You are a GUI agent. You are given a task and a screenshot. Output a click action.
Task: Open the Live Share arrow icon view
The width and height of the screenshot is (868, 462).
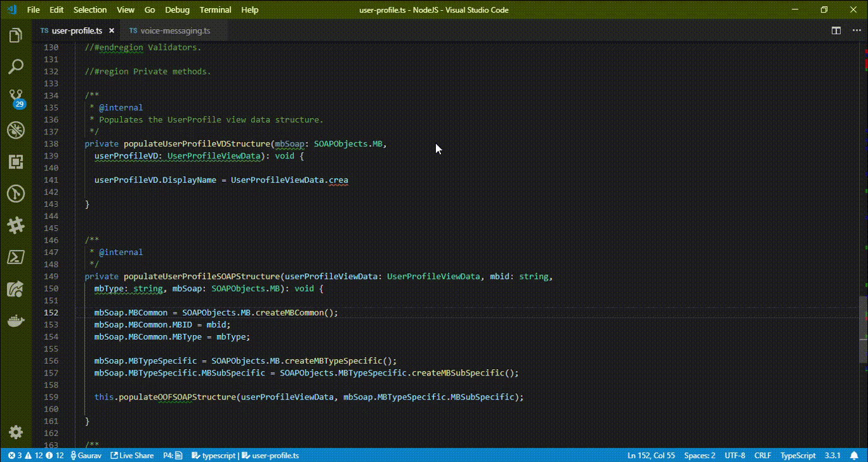pyautogui.click(x=16, y=289)
